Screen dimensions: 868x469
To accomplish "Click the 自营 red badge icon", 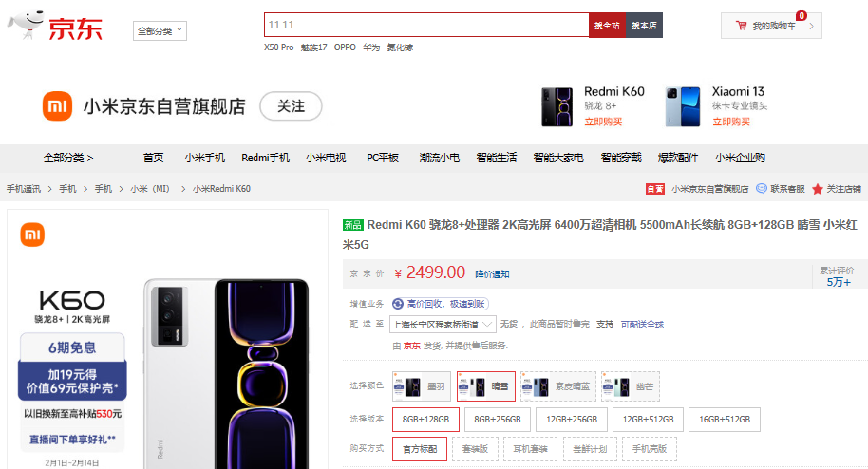I will (x=655, y=189).
